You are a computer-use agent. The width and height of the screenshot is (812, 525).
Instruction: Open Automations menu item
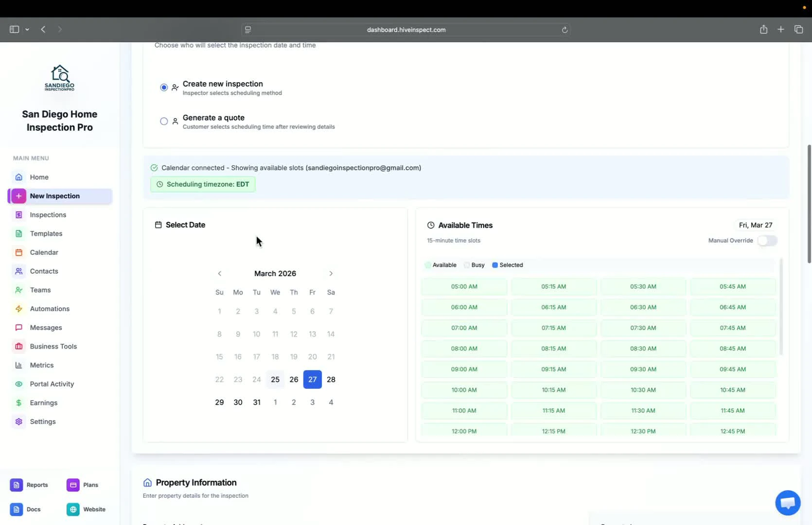pos(50,309)
